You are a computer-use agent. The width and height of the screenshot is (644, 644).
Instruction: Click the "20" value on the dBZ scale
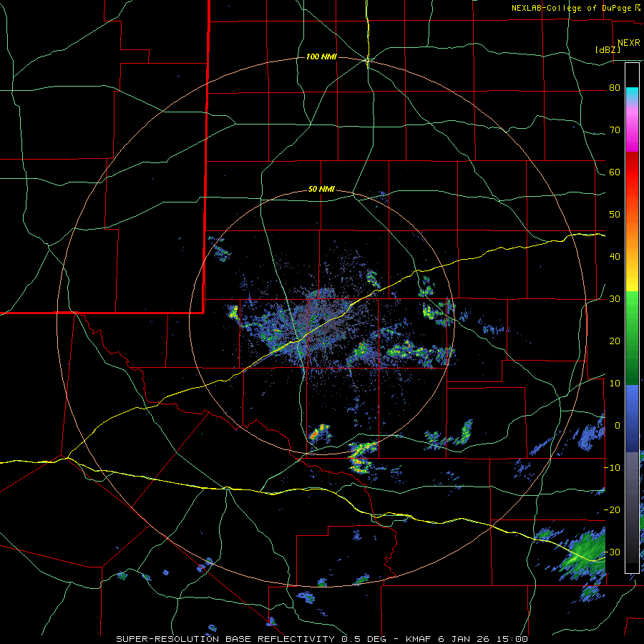click(x=615, y=341)
